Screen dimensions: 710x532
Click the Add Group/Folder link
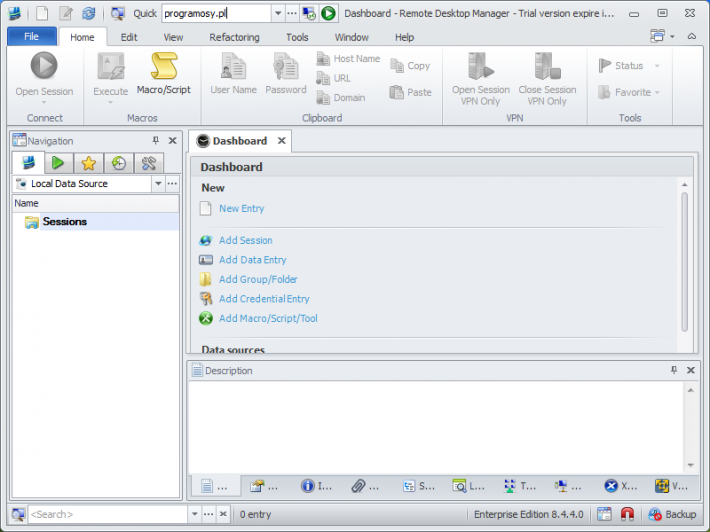click(x=258, y=279)
